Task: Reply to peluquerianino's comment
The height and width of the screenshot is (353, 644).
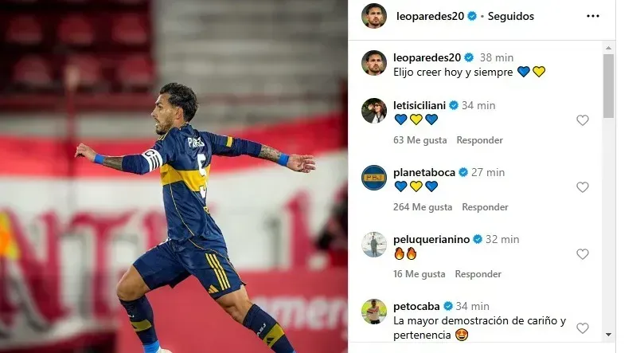Action: pos(478,274)
